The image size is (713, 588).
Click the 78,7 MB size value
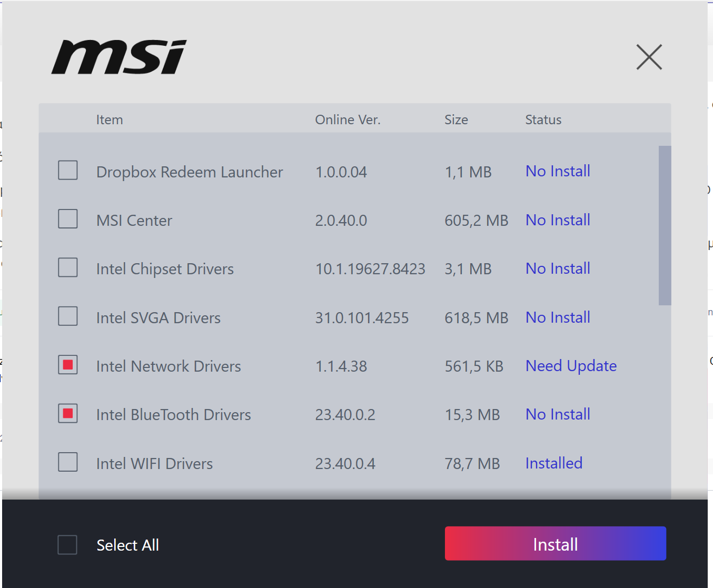(x=472, y=464)
